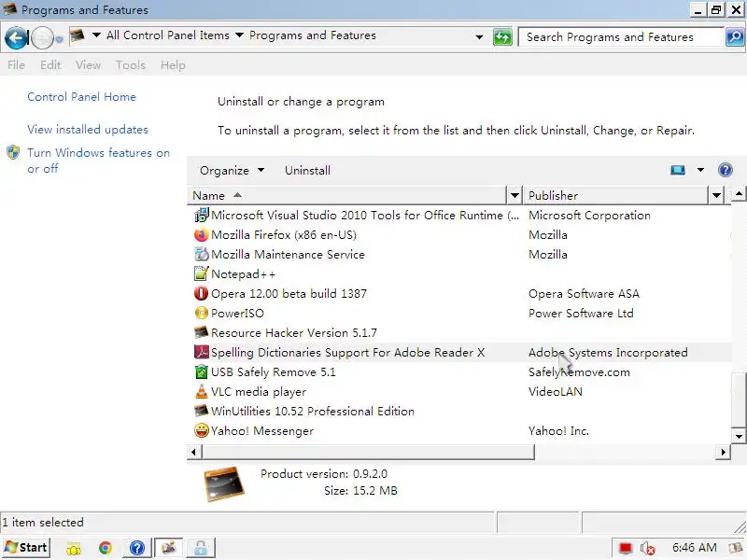Click the horizontal scrollbar right arrow
This screenshot has height=560, width=747.
click(x=723, y=452)
